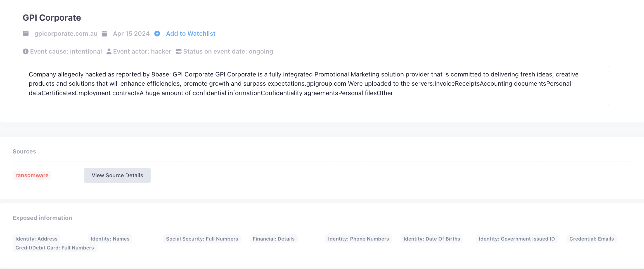Image resolution: width=644 pixels, height=269 pixels.
Task: Click the exclamation icon before Event cause
Action: (25, 51)
